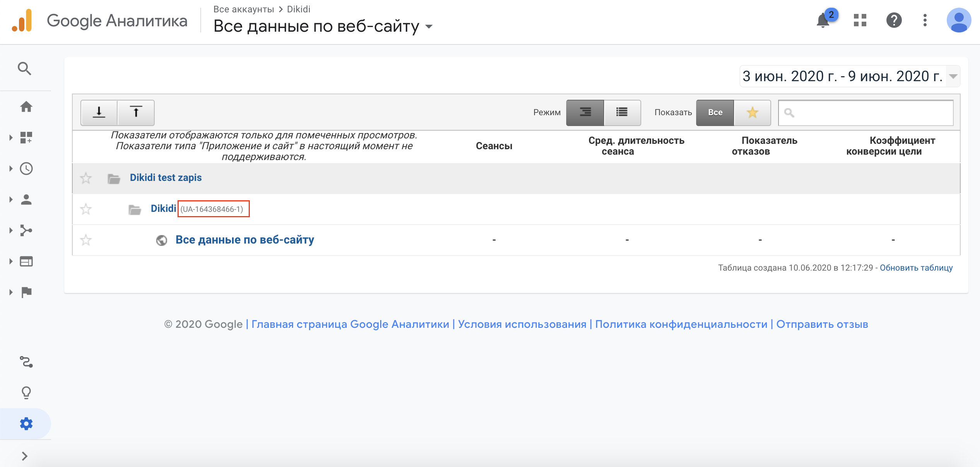This screenshot has height=467, width=980.
Task: Expand the sidebar with bottom chevron
Action: click(x=24, y=456)
